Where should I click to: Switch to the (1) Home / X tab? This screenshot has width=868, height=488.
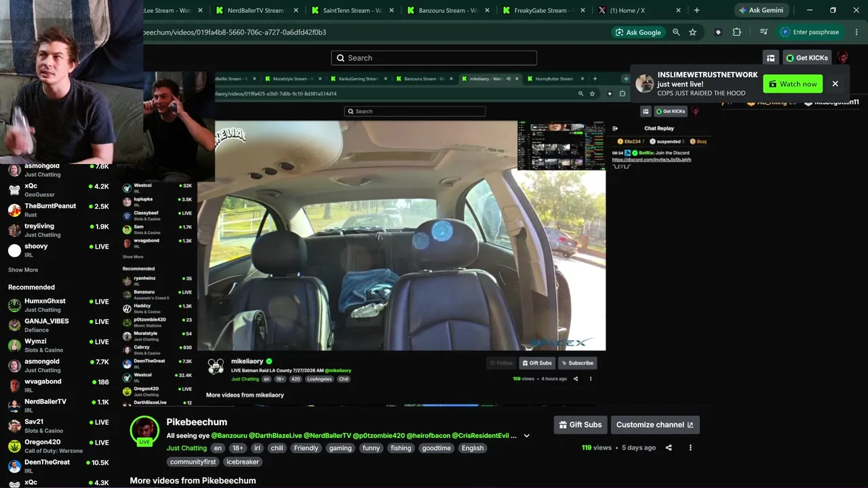coord(639,10)
